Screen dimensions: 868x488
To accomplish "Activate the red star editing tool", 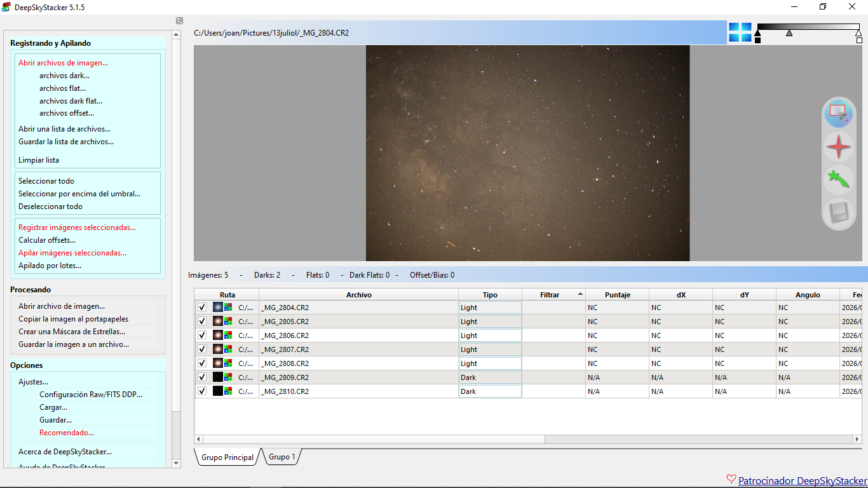I will point(839,147).
